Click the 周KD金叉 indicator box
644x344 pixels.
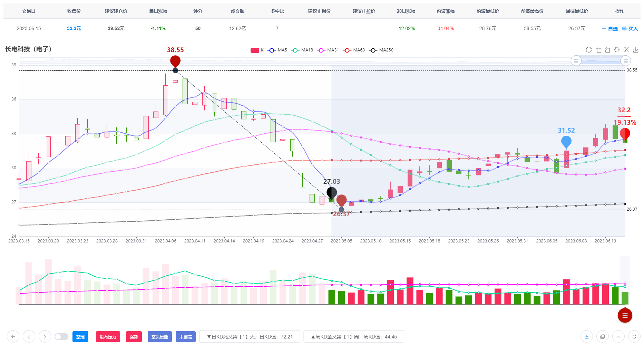(x=354, y=337)
